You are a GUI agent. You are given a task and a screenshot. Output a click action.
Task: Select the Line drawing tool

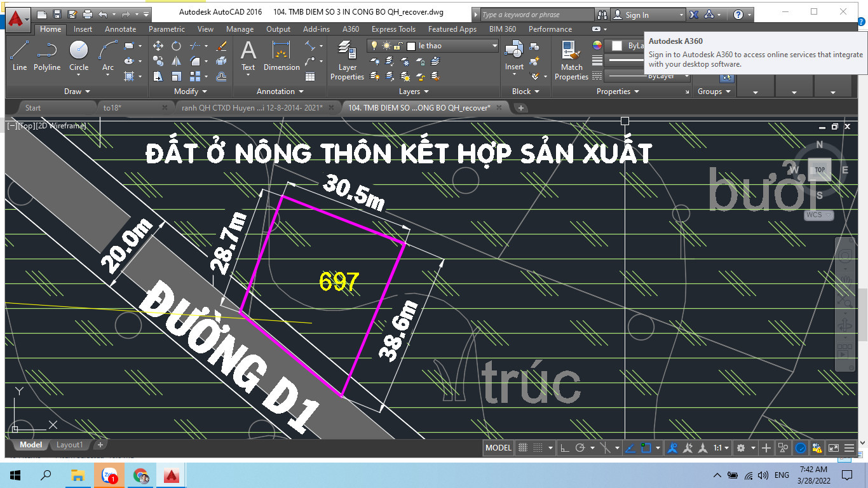(x=20, y=56)
